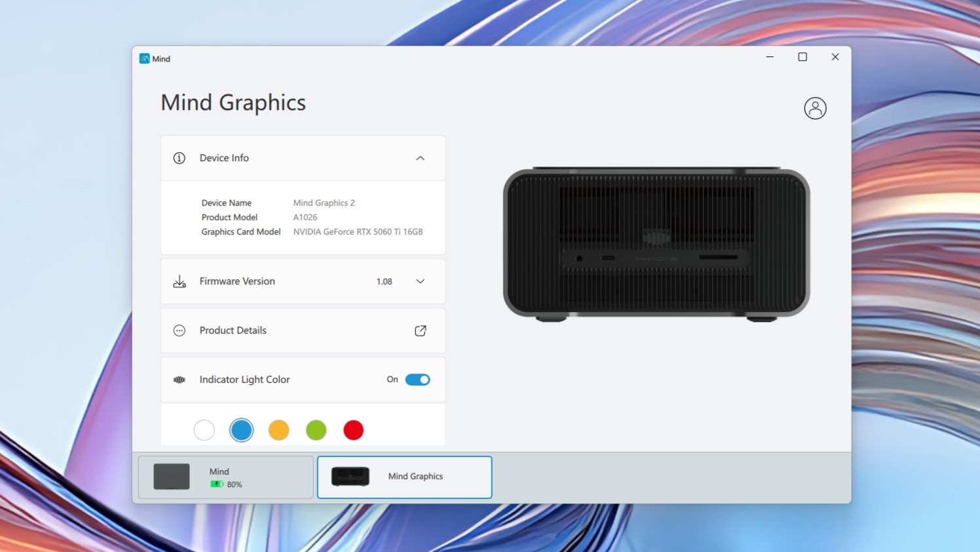Pick the orange indicator light color
This screenshot has width=980, height=552.
pos(279,430)
